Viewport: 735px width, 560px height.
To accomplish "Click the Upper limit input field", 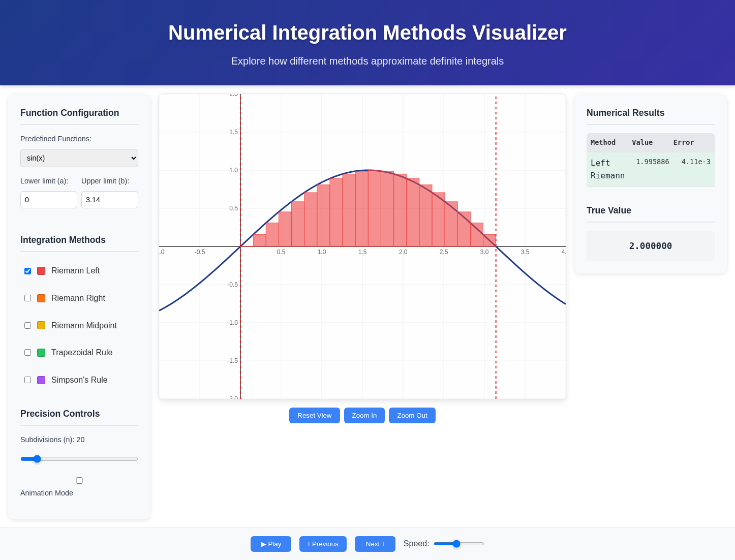I will pos(109,199).
